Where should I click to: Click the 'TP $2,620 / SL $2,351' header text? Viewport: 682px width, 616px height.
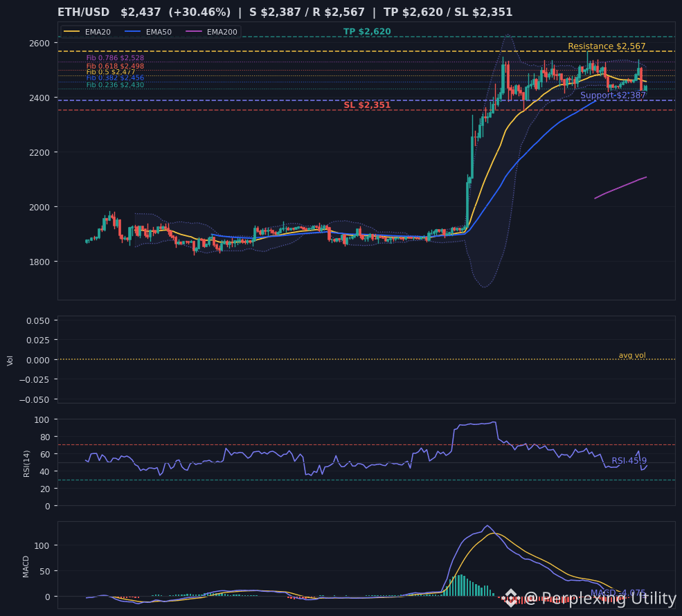pyautogui.click(x=448, y=12)
